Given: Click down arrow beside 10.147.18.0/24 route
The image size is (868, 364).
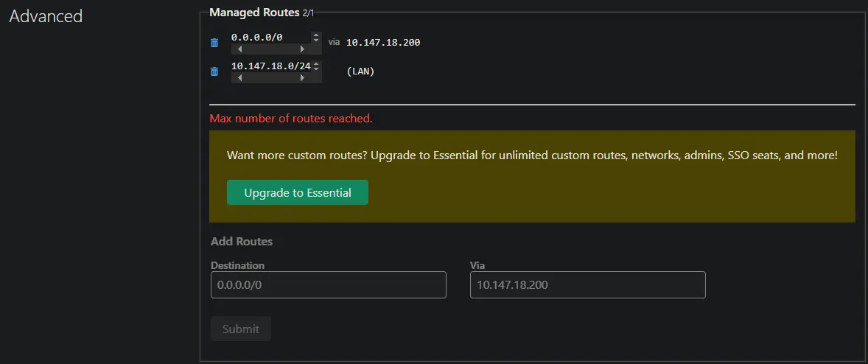Looking at the screenshot, I should 316,69.
